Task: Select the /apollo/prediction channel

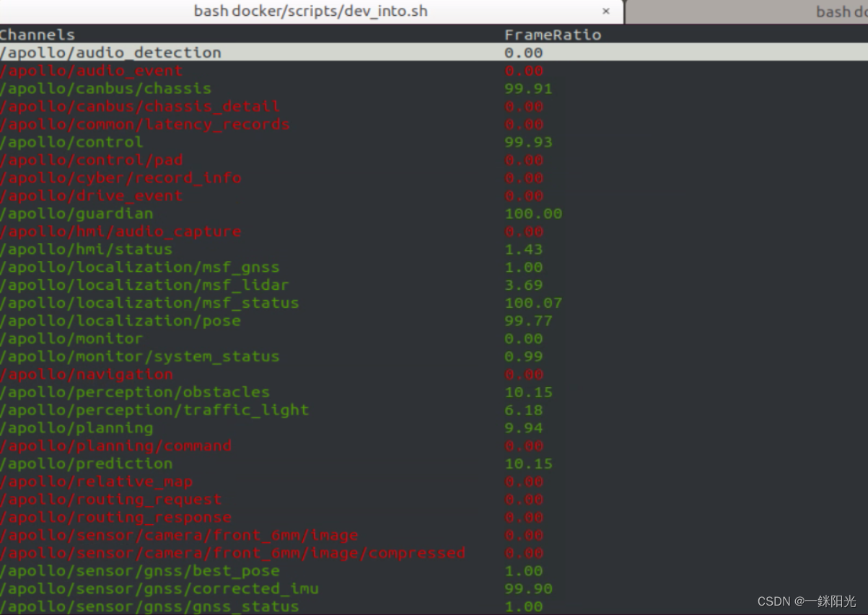Action: 87,464
